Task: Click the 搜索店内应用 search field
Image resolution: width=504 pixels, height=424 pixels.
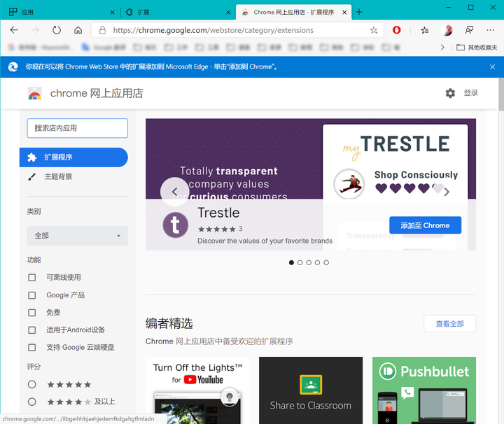Action: 77,128
